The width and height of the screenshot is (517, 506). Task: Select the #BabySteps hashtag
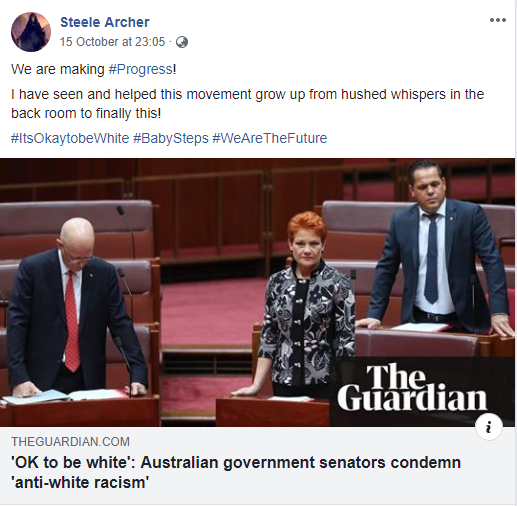pos(171,138)
